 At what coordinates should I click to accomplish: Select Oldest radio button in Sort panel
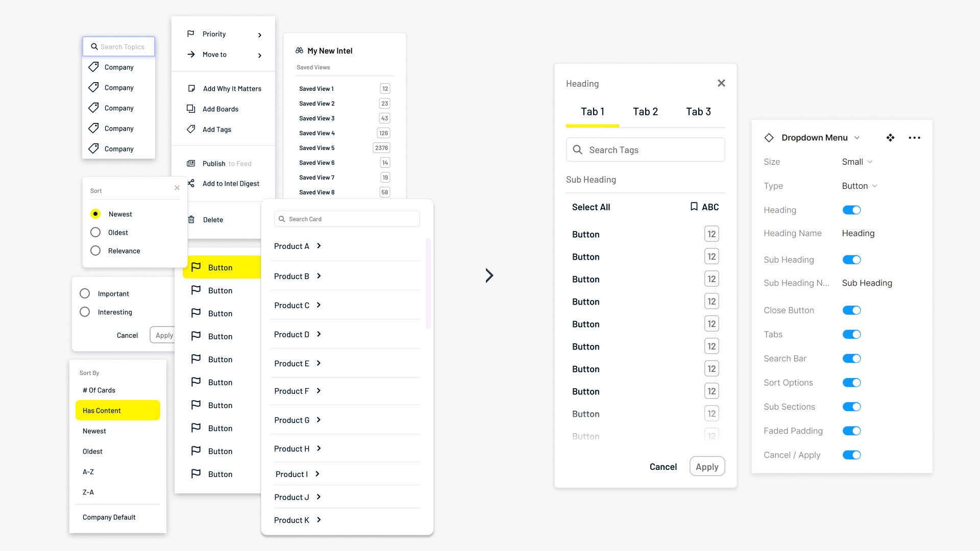point(95,232)
